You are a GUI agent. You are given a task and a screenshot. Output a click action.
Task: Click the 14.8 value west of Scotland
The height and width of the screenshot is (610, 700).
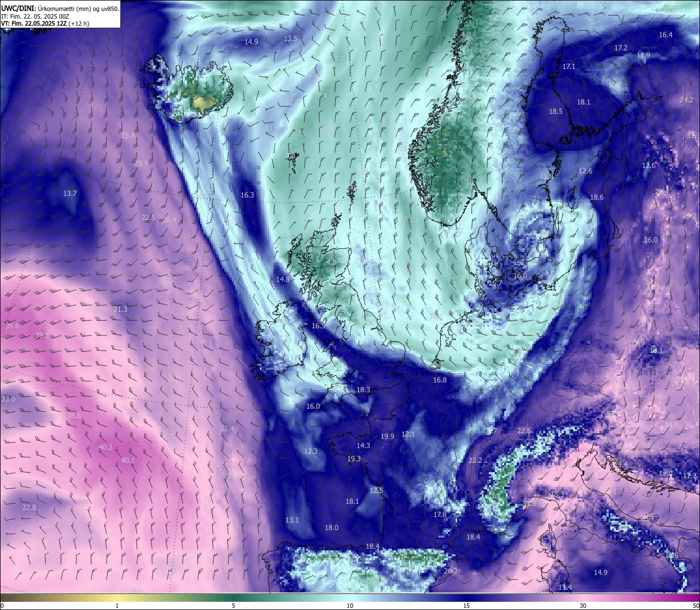(283, 280)
